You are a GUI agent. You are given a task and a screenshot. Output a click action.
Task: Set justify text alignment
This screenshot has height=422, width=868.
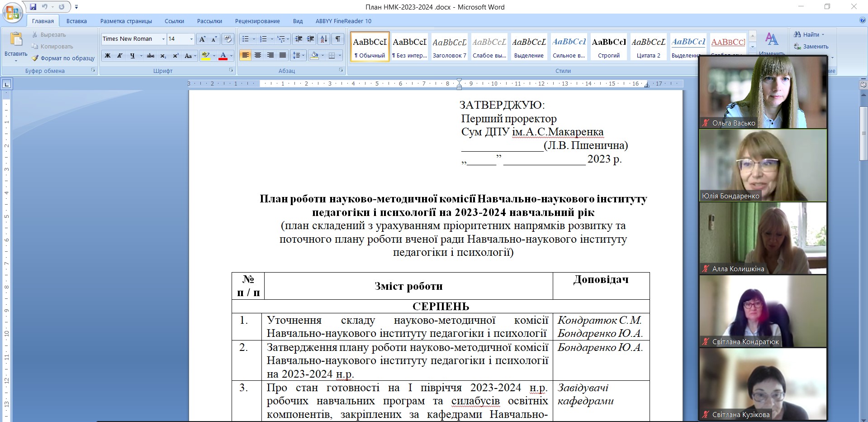point(283,55)
